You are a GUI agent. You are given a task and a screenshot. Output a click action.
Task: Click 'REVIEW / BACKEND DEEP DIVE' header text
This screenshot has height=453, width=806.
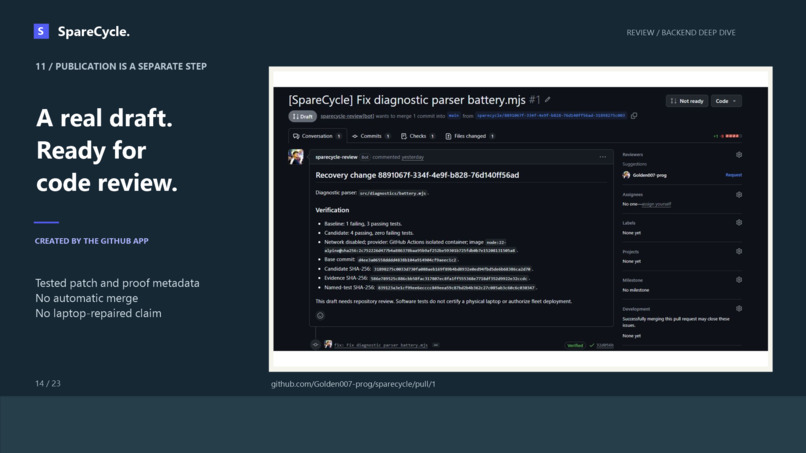[681, 32]
